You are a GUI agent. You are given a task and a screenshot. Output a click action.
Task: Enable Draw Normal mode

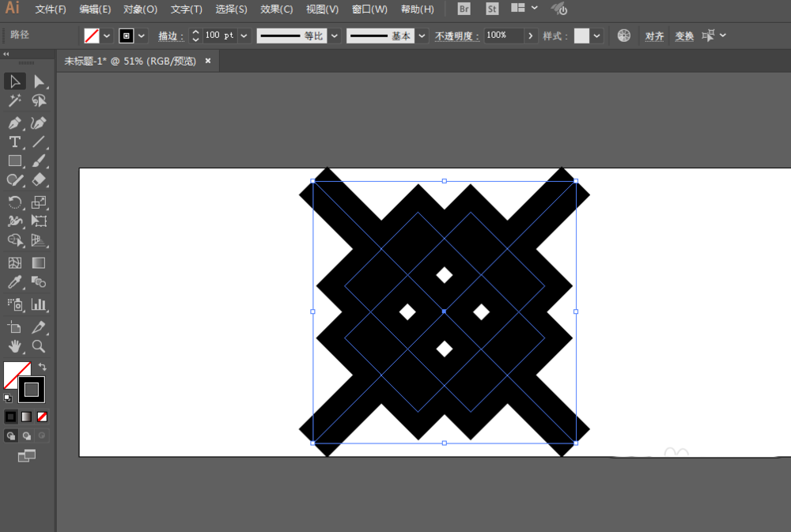[10, 436]
